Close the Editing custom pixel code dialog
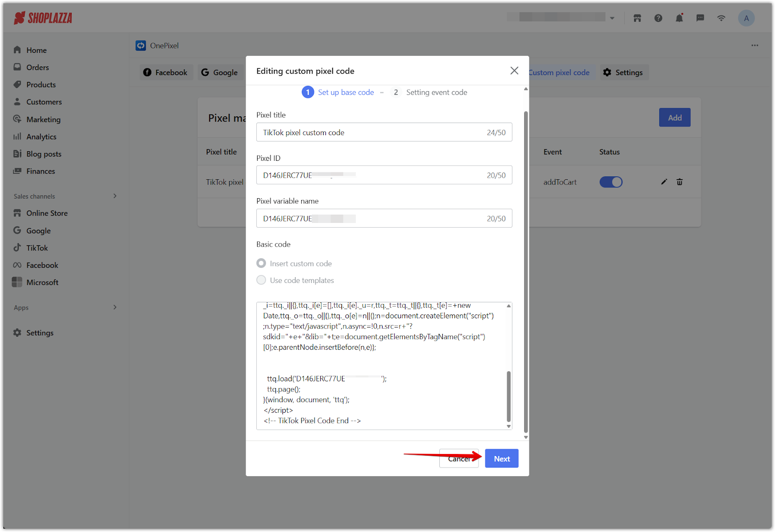775x532 pixels. click(514, 71)
